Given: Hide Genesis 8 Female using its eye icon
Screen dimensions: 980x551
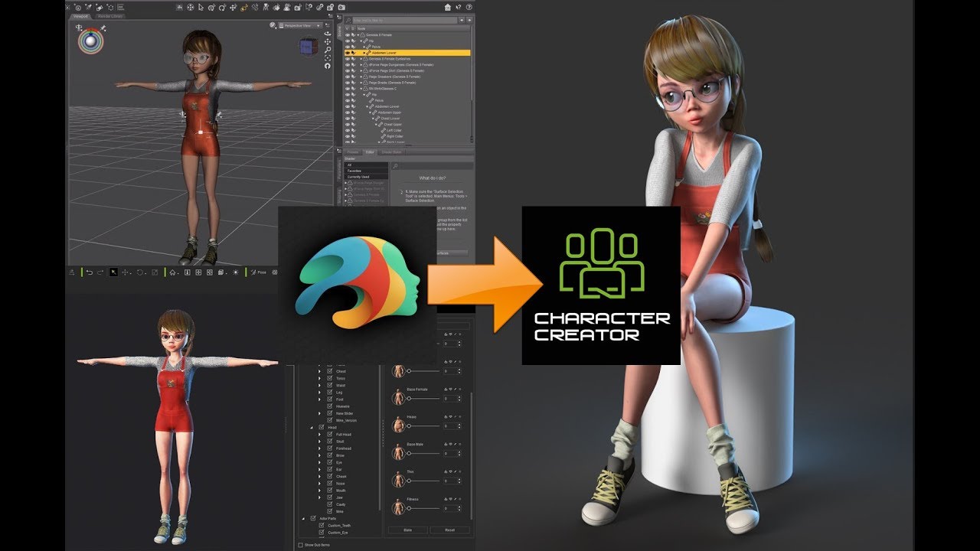Looking at the screenshot, I should click(348, 35).
